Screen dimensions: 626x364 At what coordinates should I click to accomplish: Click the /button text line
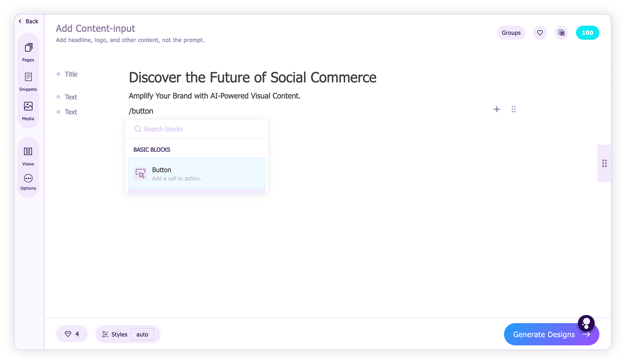[141, 111]
